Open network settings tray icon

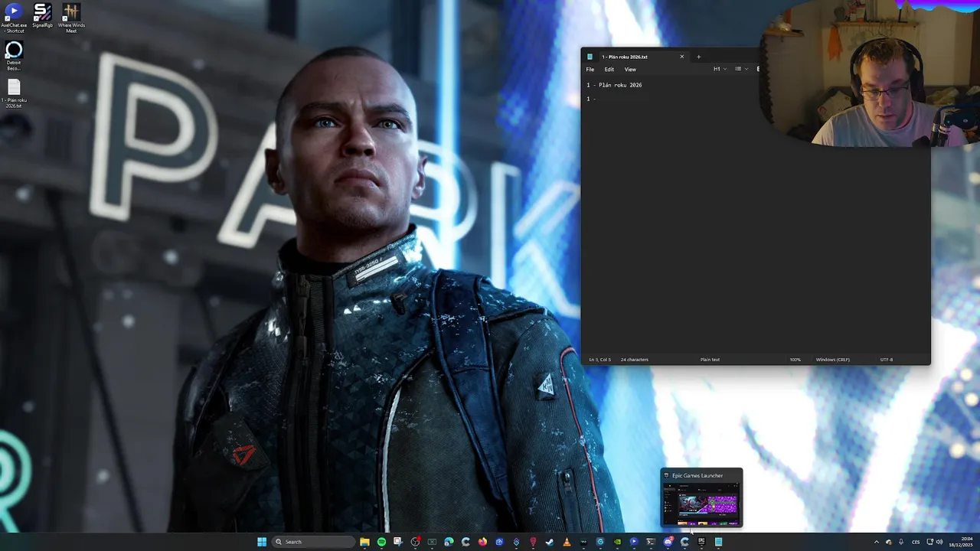(x=930, y=542)
